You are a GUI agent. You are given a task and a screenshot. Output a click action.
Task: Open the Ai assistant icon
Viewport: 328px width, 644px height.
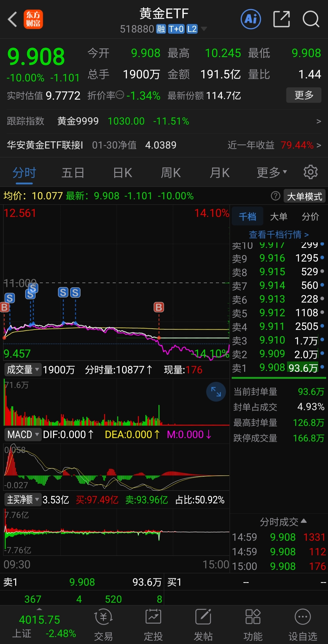251,19
